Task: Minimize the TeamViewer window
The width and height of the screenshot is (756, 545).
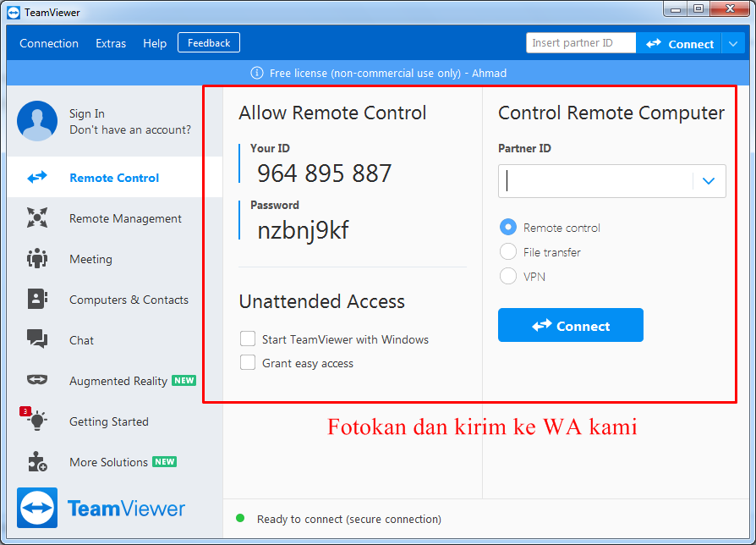Action: (675, 8)
